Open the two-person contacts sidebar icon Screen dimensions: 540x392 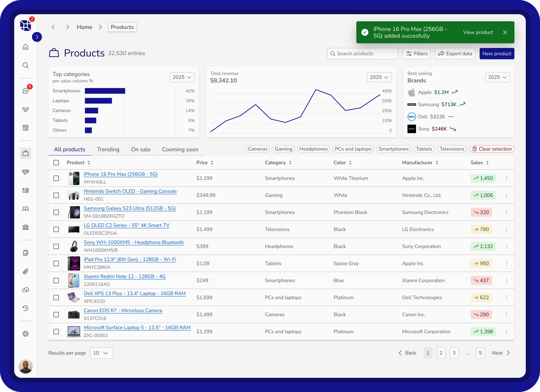click(26, 209)
